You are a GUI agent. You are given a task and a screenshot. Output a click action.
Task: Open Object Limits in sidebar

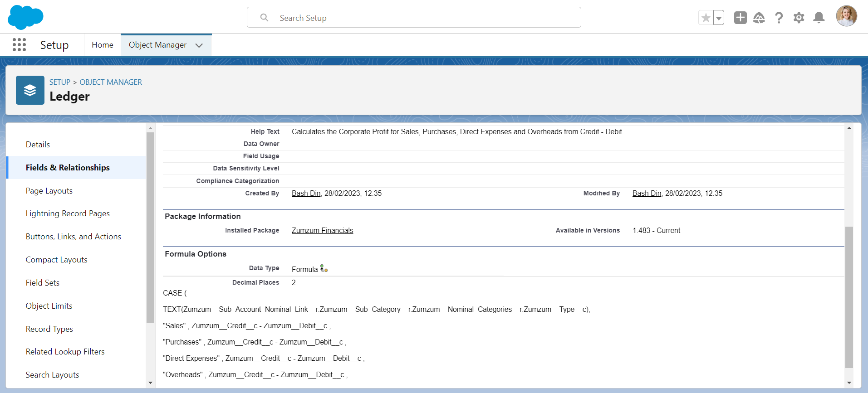pyautogui.click(x=49, y=306)
